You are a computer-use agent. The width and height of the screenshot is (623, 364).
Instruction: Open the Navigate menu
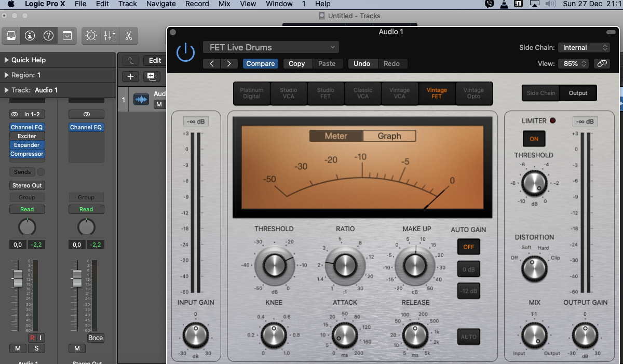click(161, 4)
